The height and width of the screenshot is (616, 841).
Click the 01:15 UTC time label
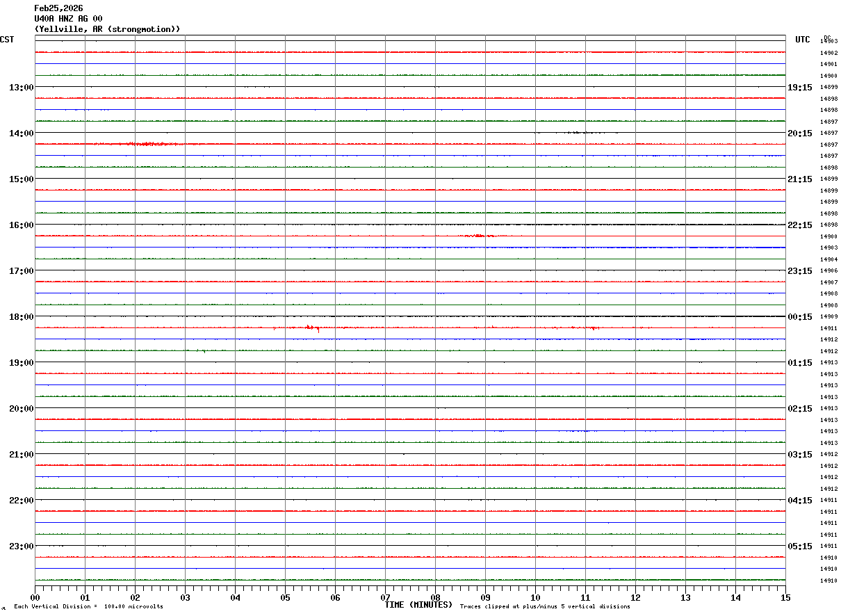pyautogui.click(x=800, y=363)
